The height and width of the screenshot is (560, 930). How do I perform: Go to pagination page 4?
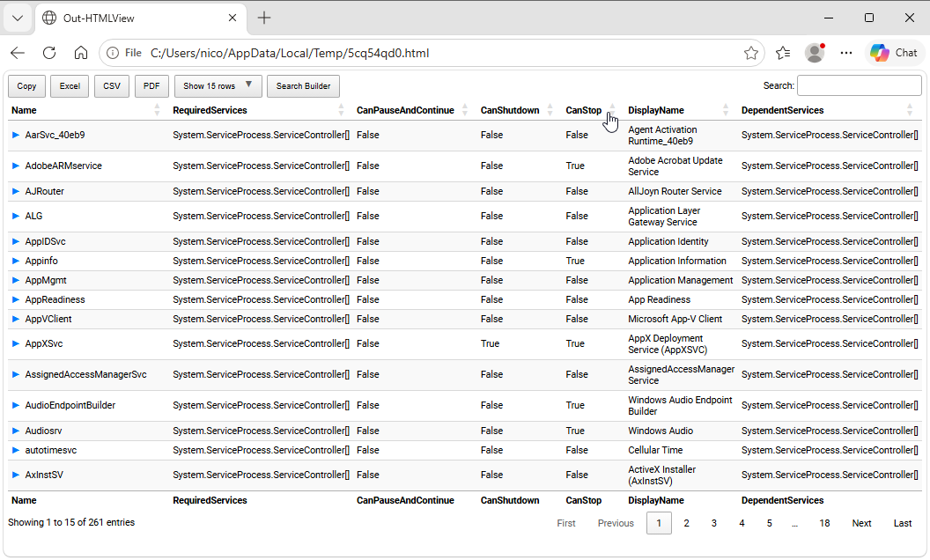pos(742,523)
